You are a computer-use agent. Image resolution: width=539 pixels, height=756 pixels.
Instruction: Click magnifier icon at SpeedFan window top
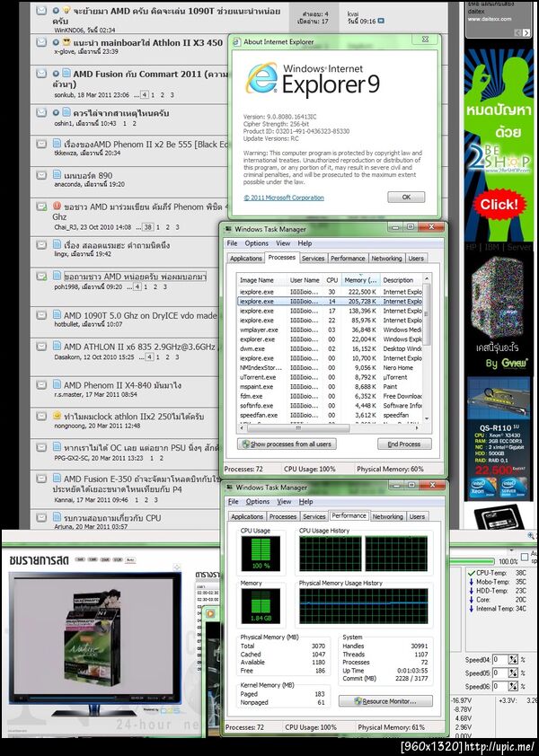click(531, 536)
